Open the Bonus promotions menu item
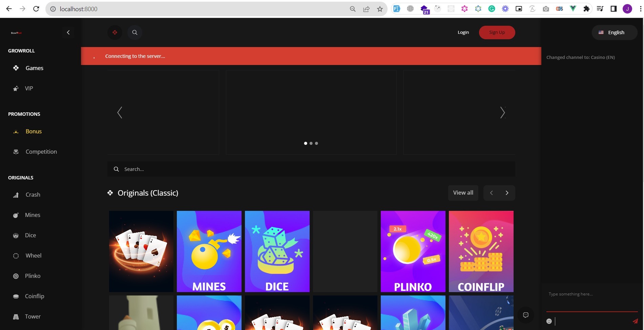Viewport: 644px width, 330px height. [34, 131]
